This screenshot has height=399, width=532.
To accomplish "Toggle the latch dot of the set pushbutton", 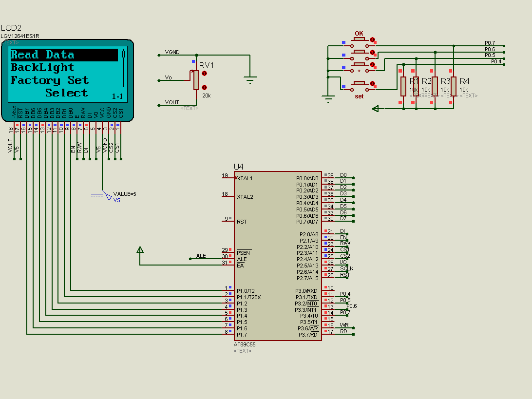I will pos(372,83).
